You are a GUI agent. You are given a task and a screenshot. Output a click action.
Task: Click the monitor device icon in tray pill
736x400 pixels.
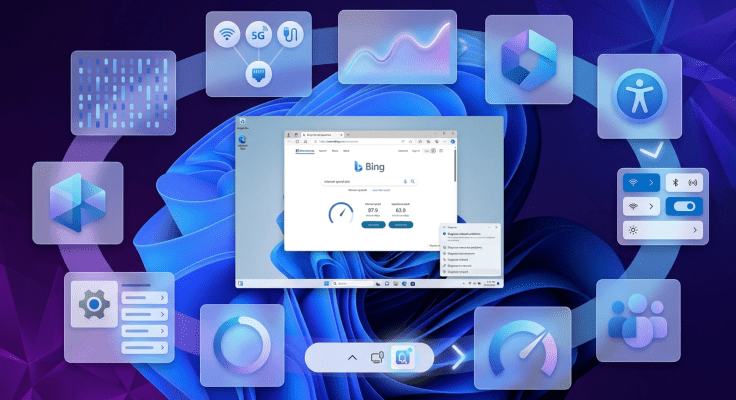pos(377,358)
